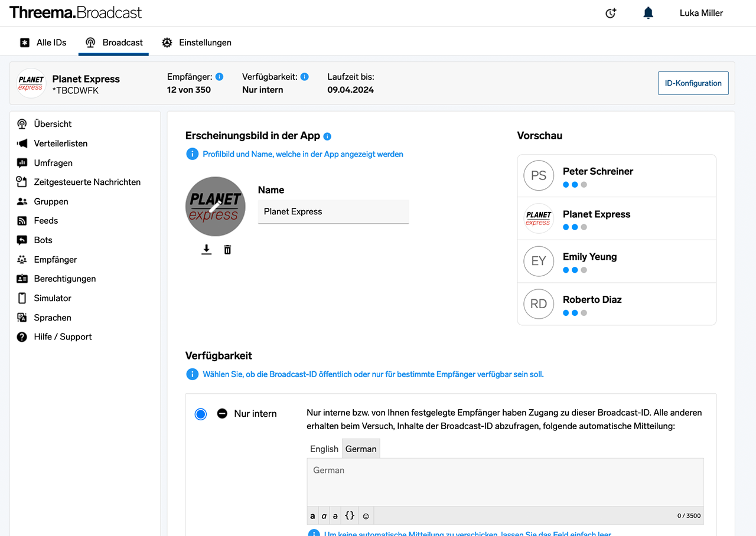Open notifications bell icon
Screen dimensions: 756x536
coord(649,13)
